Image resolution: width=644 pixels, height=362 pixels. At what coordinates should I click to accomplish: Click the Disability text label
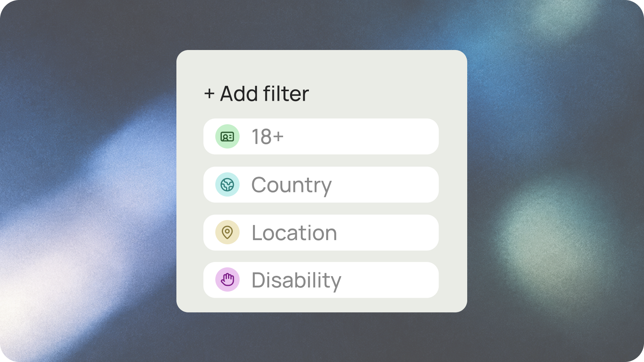[296, 280]
